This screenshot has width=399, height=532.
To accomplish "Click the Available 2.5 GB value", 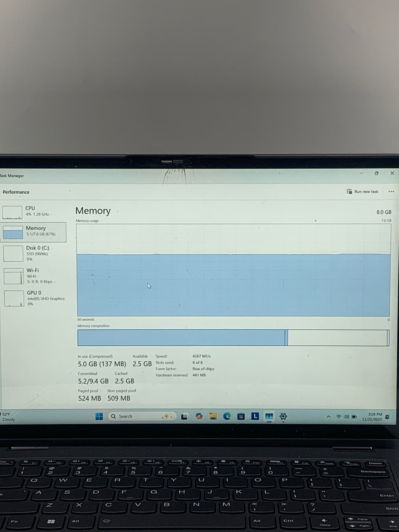I will 142,364.
